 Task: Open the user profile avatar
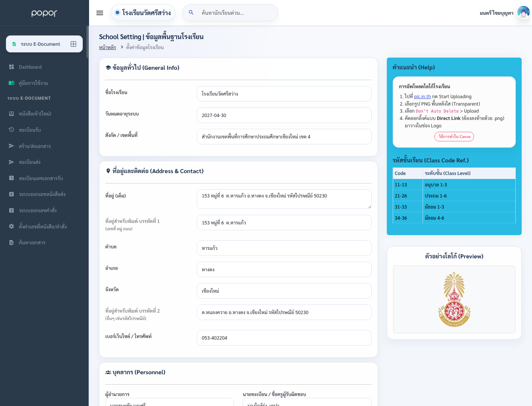(523, 13)
